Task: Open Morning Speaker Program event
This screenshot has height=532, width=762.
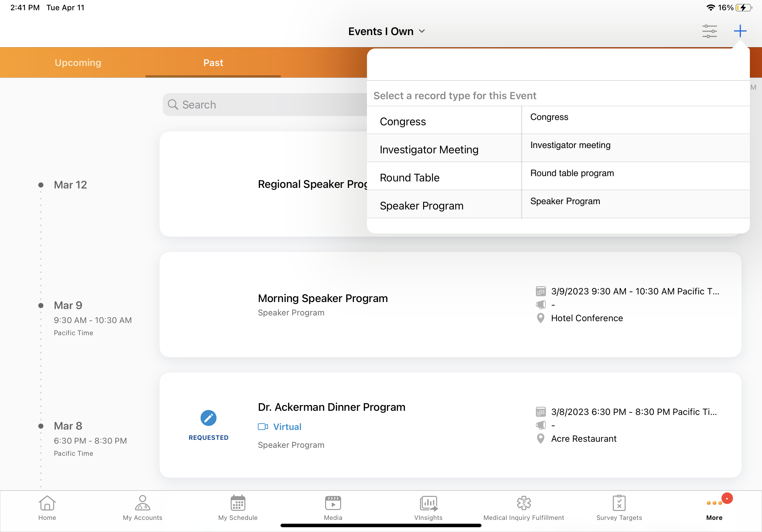Action: (323, 298)
